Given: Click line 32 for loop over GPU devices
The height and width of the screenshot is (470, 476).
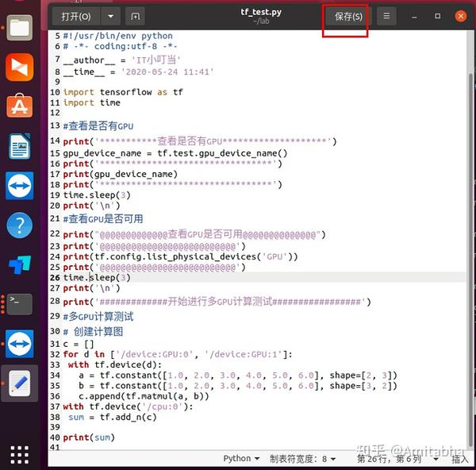Looking at the screenshot, I should pos(178,354).
